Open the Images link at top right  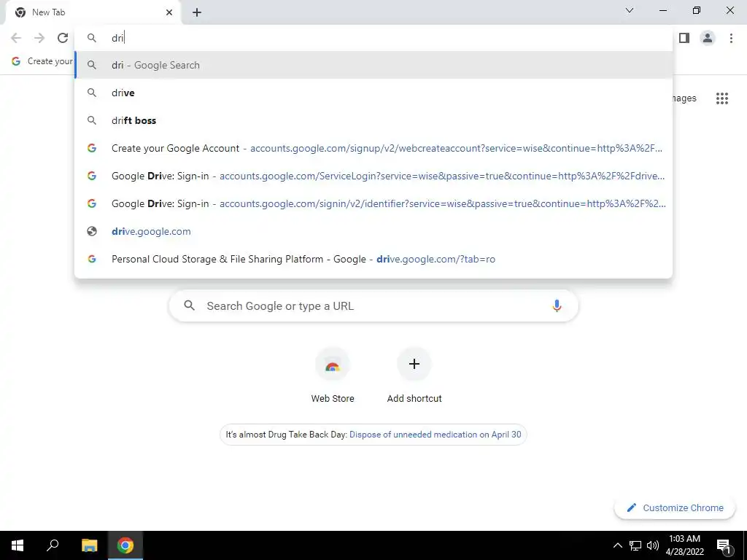pyautogui.click(x=684, y=98)
